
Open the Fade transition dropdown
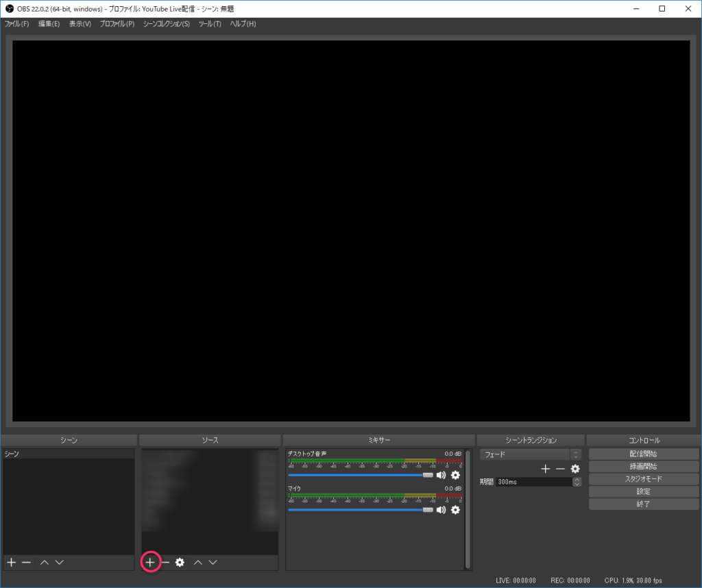[531, 454]
